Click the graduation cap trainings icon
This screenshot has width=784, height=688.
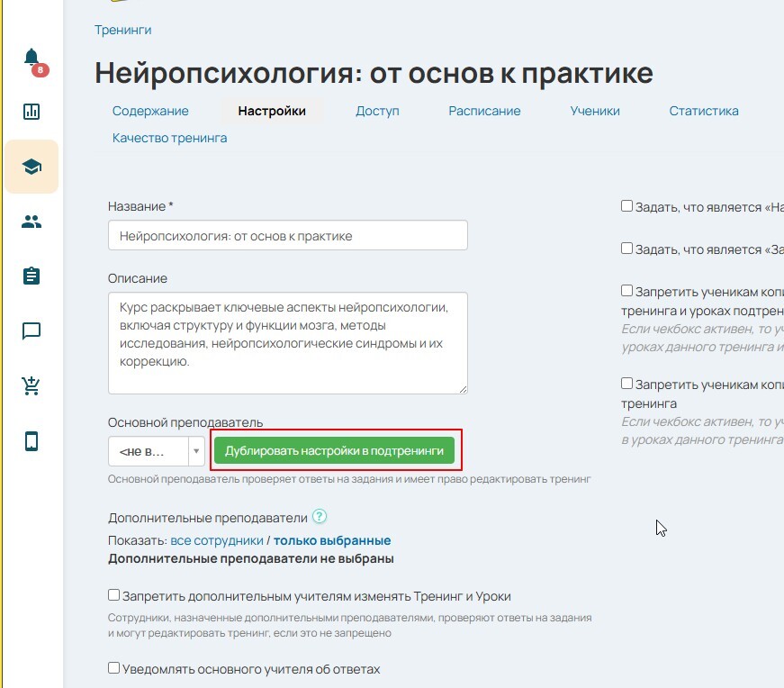pyautogui.click(x=32, y=167)
